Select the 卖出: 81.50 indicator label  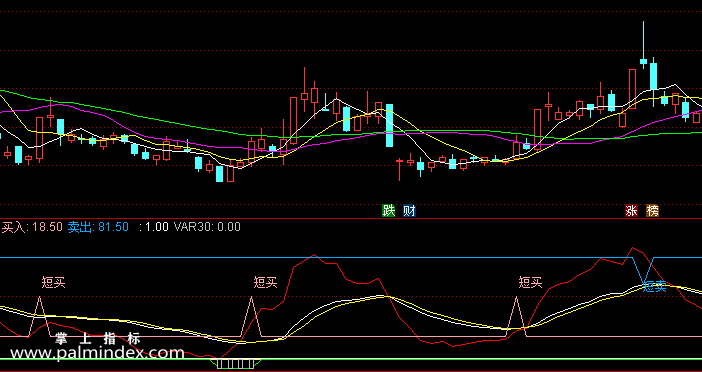point(98,227)
